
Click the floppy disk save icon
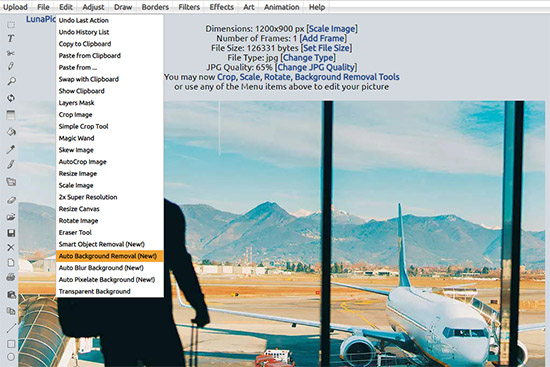(11, 233)
